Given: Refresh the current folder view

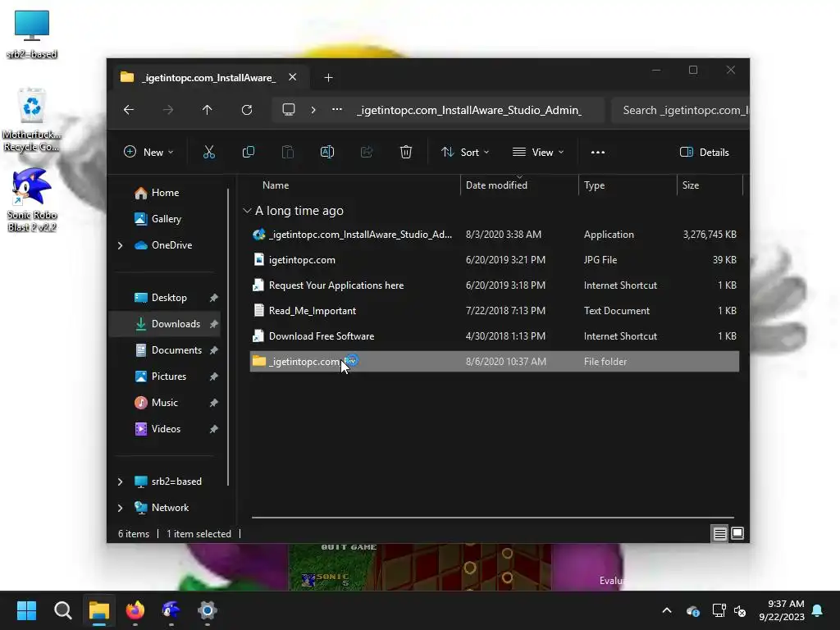Looking at the screenshot, I should [246, 110].
